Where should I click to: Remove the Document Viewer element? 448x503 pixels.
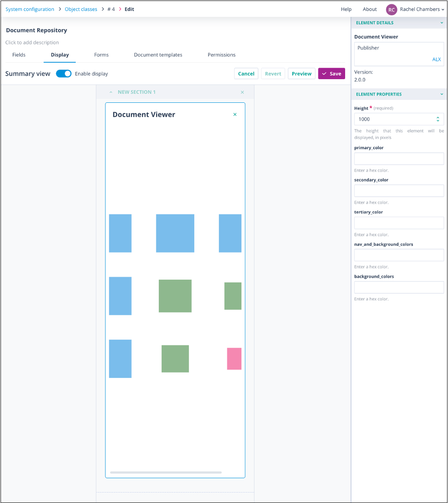(235, 115)
